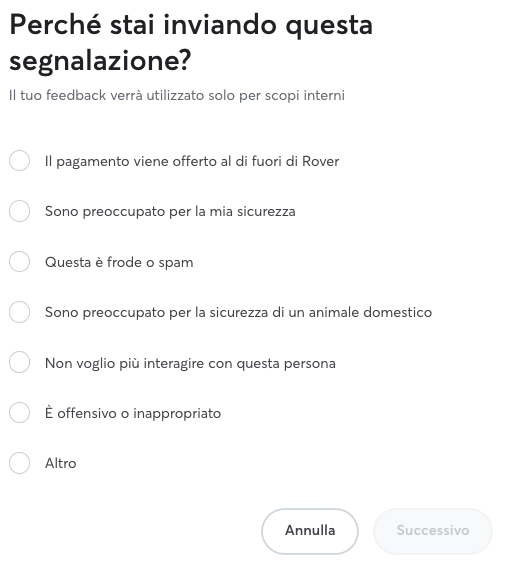The image size is (508, 569).
Task: Click the 'sicurezza di un animale domestico' label text
Action: pos(321,312)
